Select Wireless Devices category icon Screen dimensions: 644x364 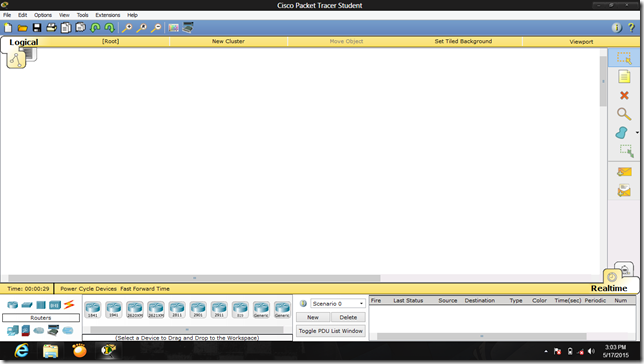[55, 305]
